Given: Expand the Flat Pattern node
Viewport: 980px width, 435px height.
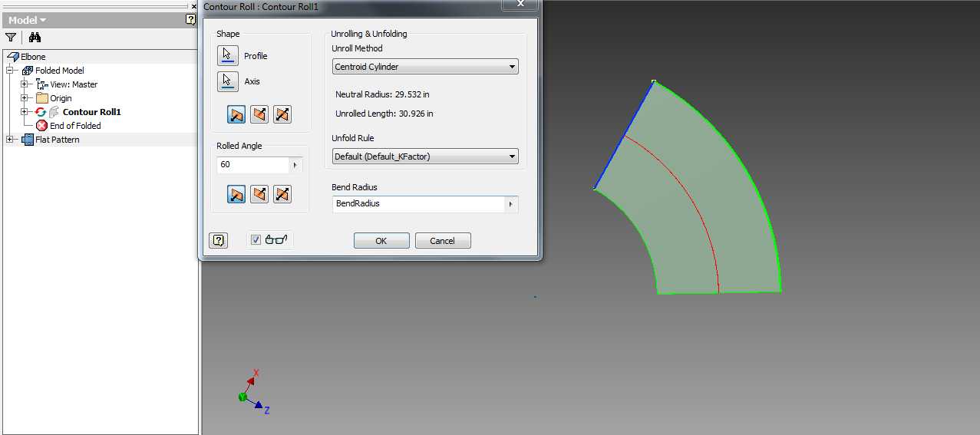Looking at the screenshot, I should click(10, 140).
